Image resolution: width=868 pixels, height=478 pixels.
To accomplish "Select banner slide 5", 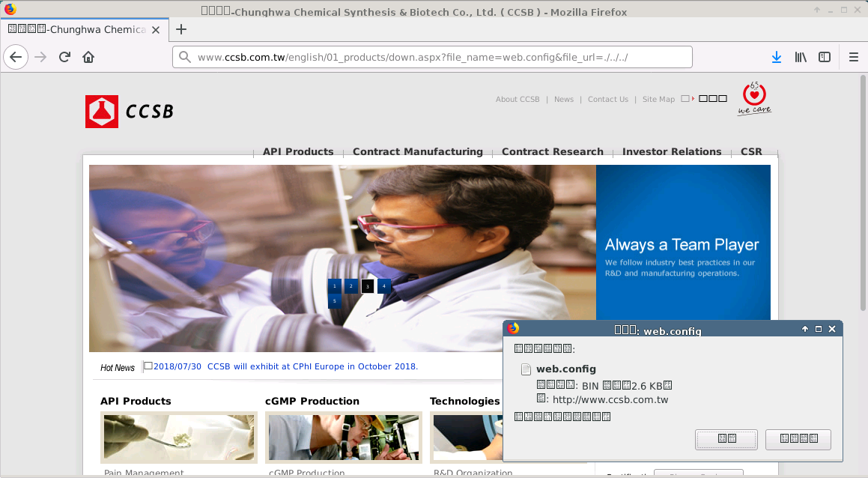I will 334,301.
